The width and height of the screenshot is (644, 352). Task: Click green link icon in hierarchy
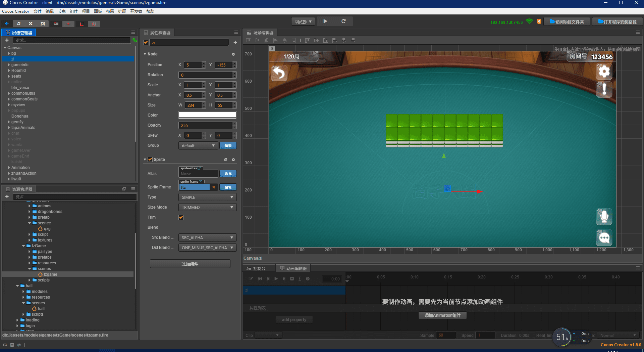135,40
